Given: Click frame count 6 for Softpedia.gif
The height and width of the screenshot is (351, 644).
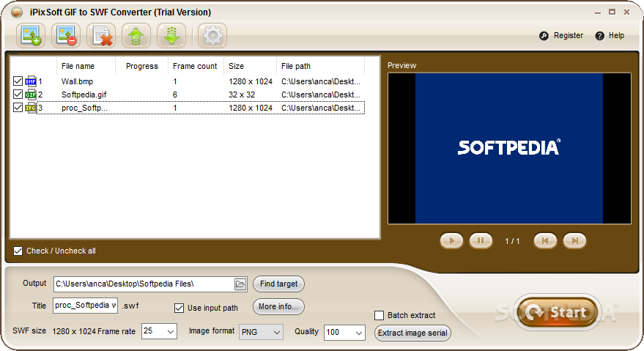Looking at the screenshot, I should pos(175,95).
